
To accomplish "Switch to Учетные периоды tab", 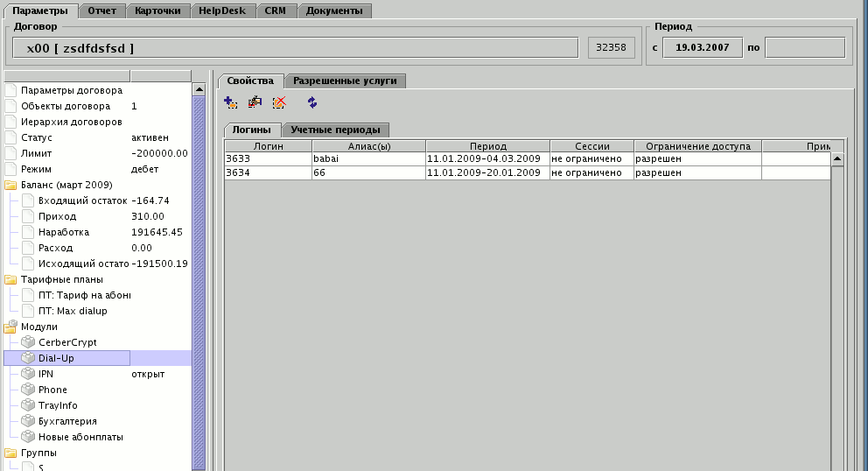I will point(335,130).
